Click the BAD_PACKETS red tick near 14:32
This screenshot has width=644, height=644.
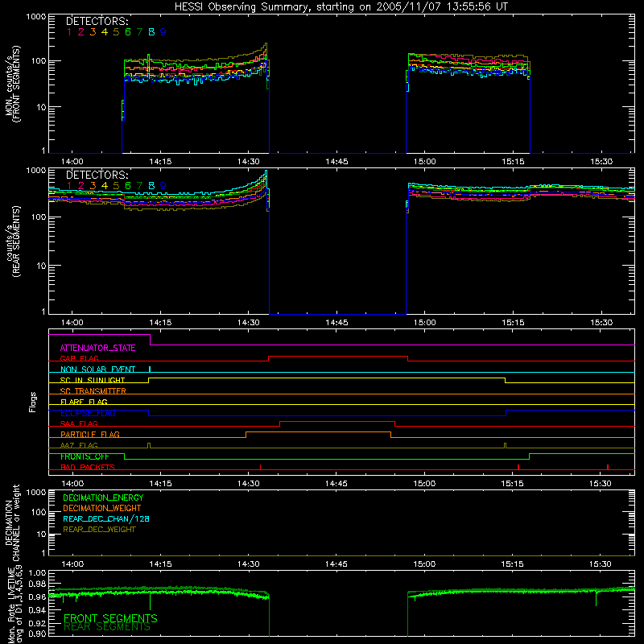(260, 467)
